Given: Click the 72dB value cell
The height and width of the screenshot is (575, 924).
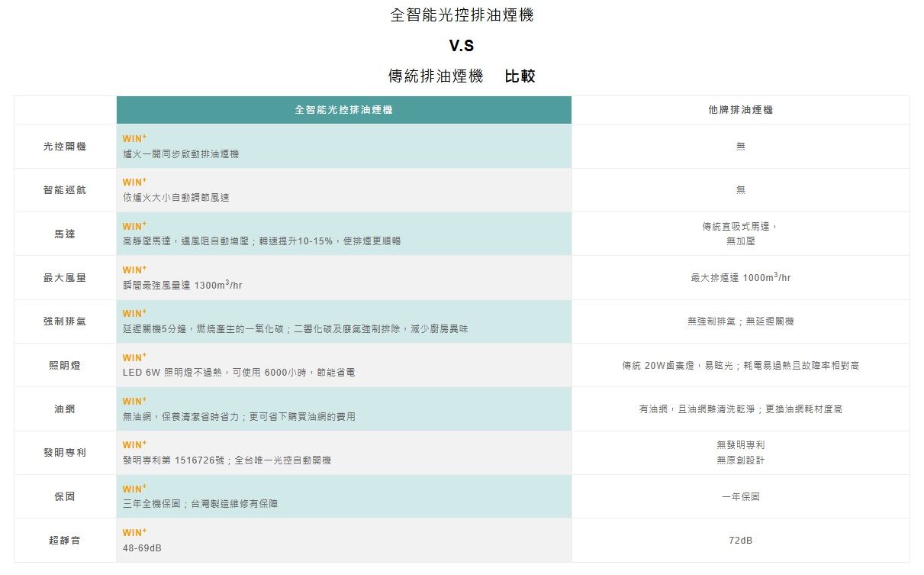Looking at the screenshot, I should coord(740,541).
